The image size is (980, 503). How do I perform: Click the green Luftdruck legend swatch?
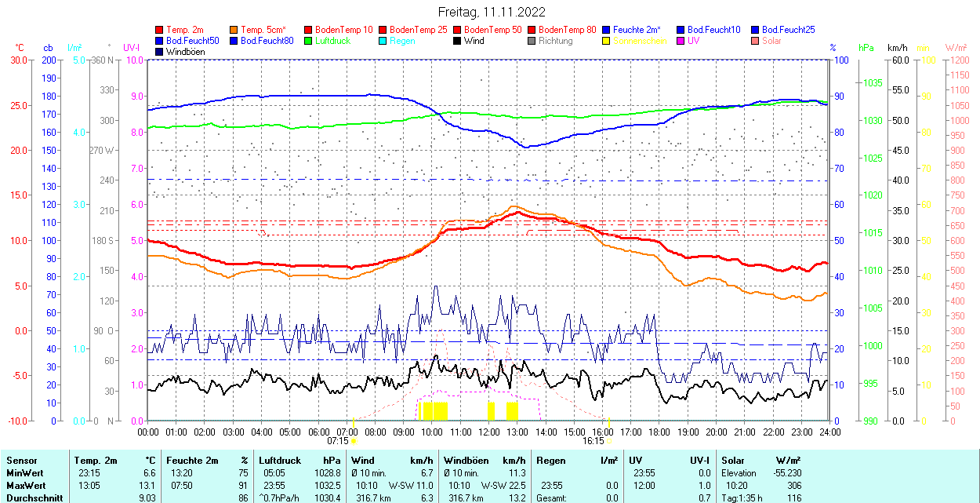click(x=309, y=41)
